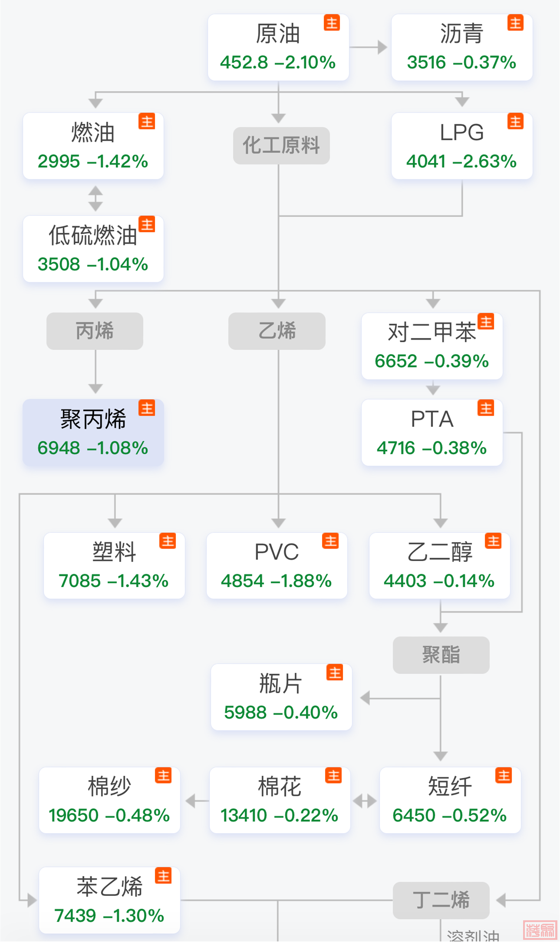Open the 对二甲苯 quote card

tap(432, 346)
